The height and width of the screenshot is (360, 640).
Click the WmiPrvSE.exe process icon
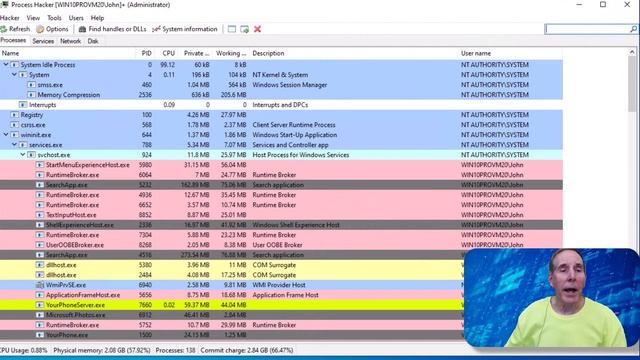coord(40,285)
